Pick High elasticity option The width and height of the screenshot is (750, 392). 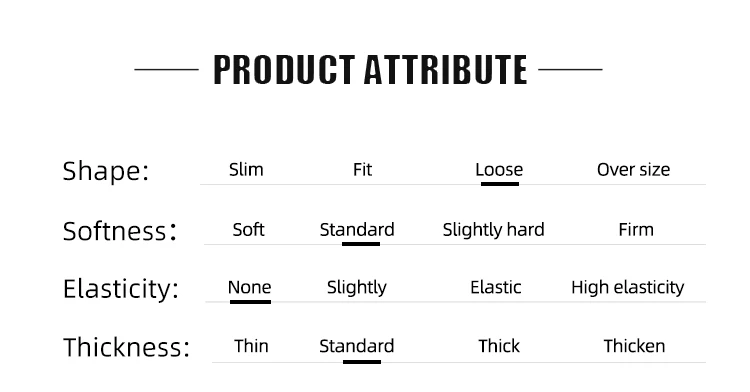[628, 288]
